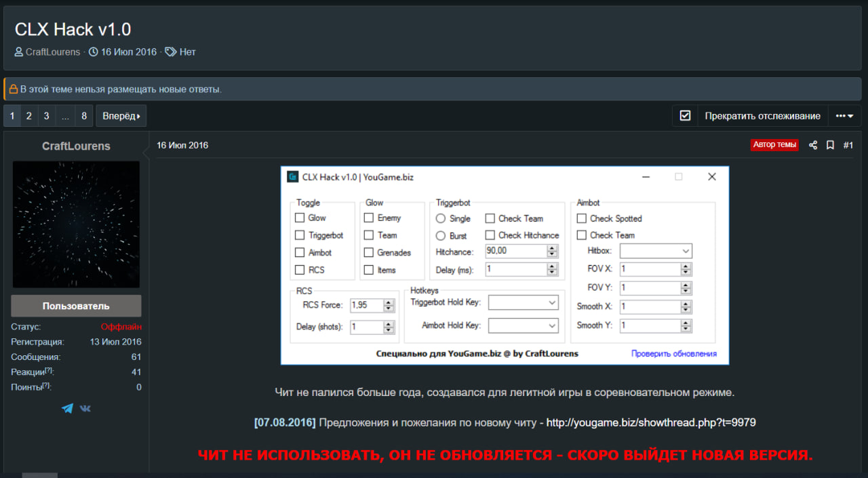This screenshot has width=868, height=478.
Task: Open the page ellipsis jump selector
Action: [65, 116]
